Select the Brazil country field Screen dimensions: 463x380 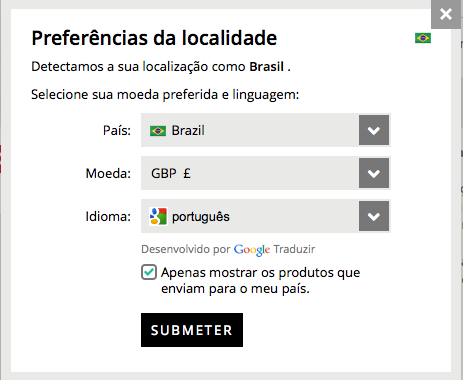pos(265,130)
